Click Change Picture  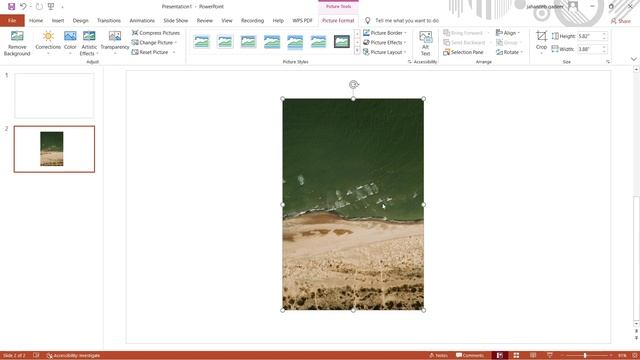[x=152, y=42]
